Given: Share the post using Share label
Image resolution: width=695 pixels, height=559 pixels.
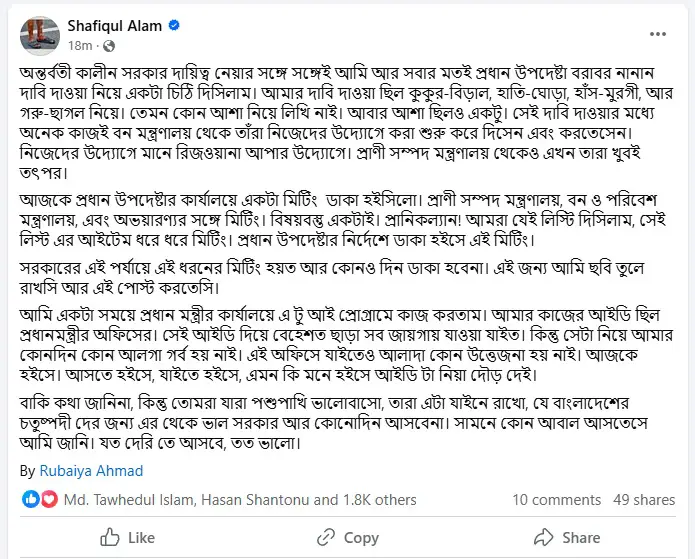Looking at the screenshot, I should (581, 538).
